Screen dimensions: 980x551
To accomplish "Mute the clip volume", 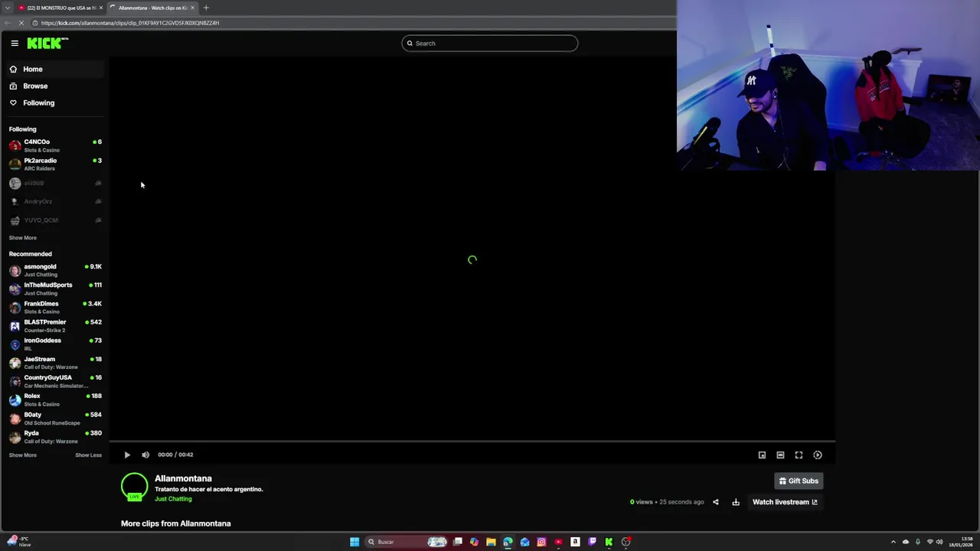I will point(145,455).
